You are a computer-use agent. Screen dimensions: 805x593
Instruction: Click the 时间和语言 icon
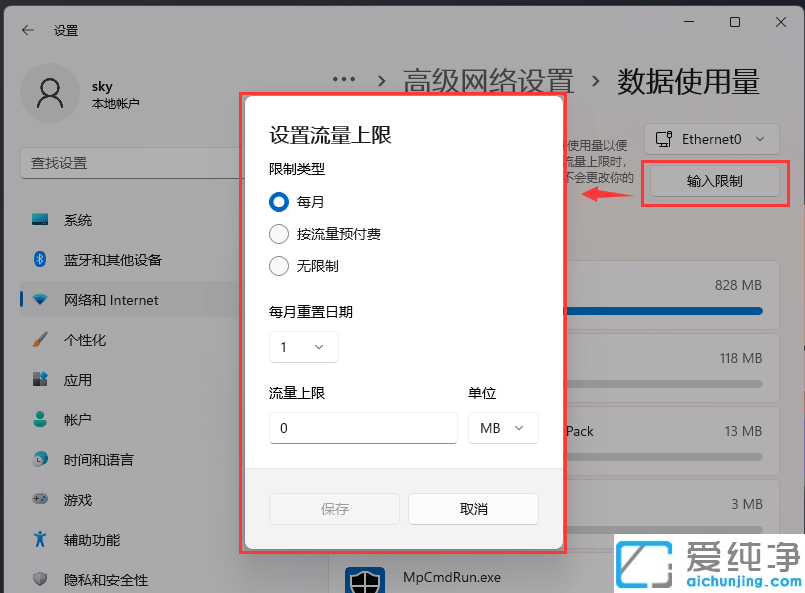click(41, 459)
